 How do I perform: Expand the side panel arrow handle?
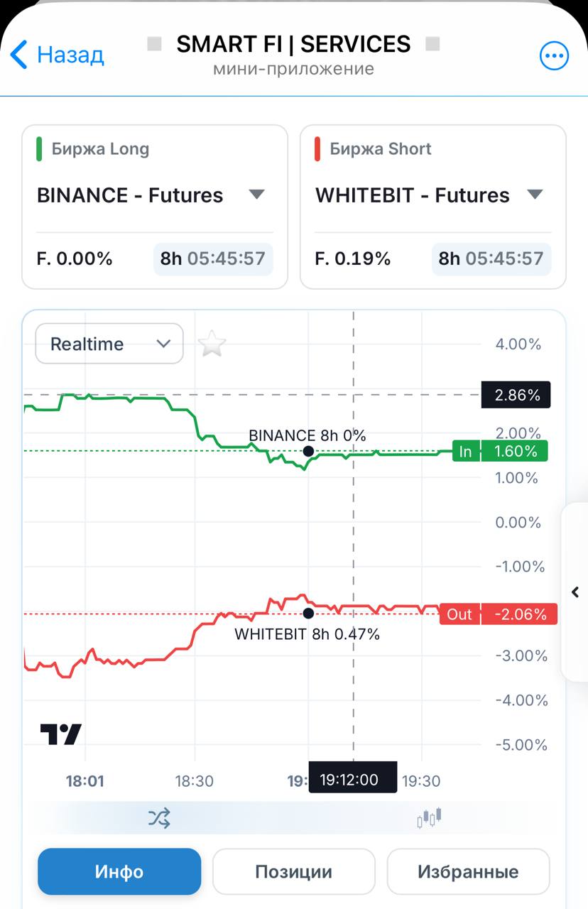point(575,592)
